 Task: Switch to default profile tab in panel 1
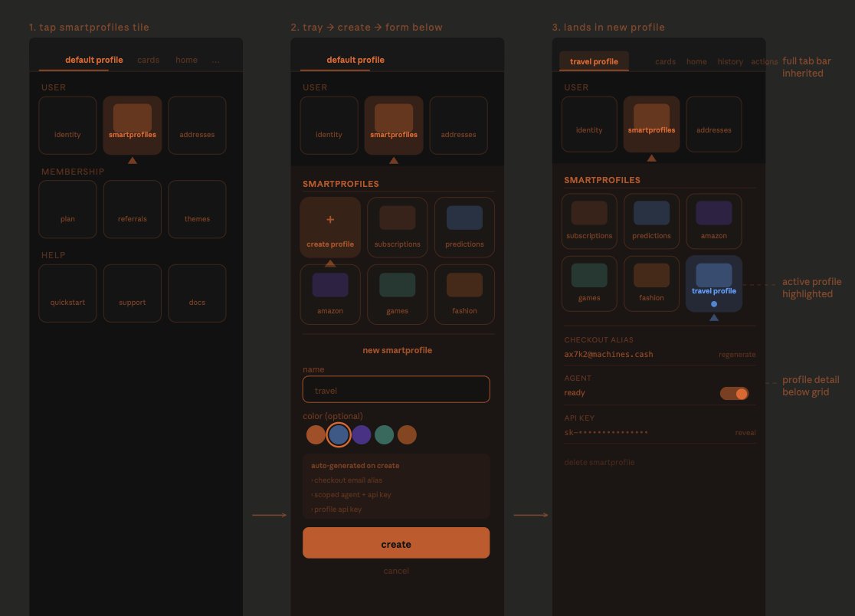point(93,60)
